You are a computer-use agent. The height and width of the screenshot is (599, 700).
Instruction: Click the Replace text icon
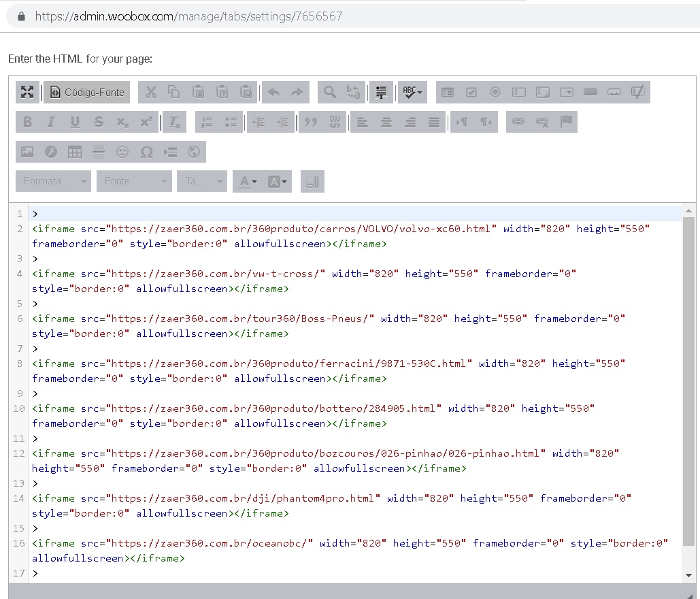pos(353,93)
